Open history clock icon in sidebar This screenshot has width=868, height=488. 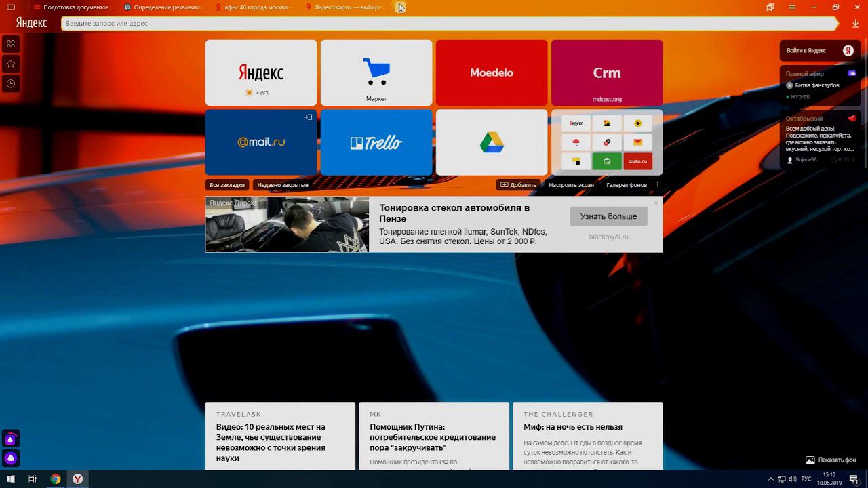coord(11,83)
